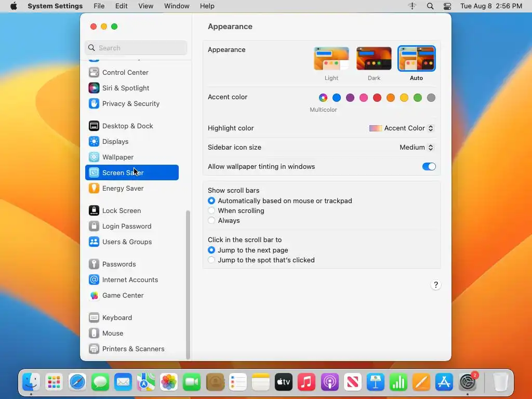The height and width of the screenshot is (399, 532).
Task: Open Sidebar icon size Medium dropdown
Action: pos(417,147)
